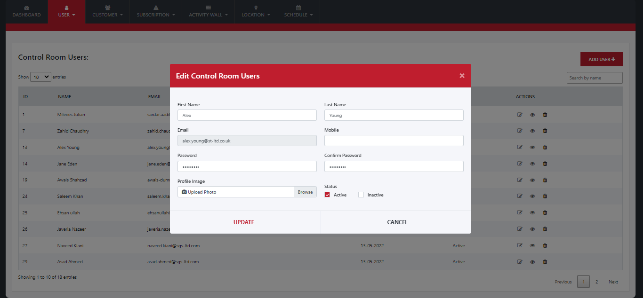
Task: Open the show entries count dropdown
Action: [x=40, y=77]
